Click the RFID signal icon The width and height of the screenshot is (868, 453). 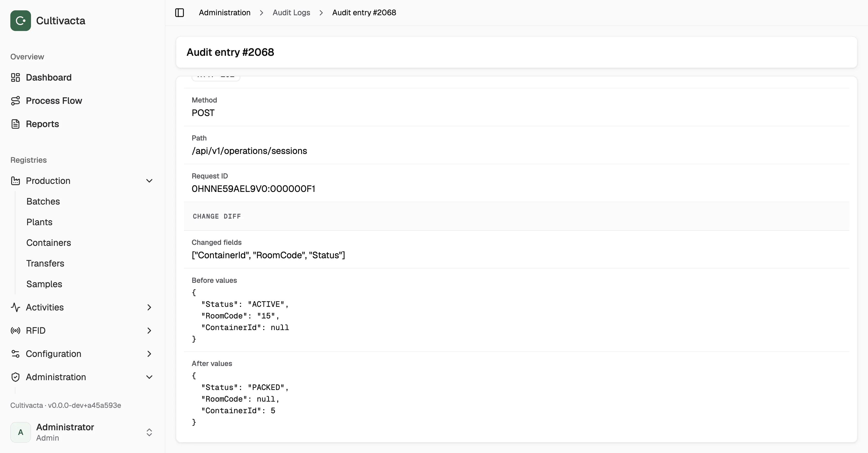(16, 330)
